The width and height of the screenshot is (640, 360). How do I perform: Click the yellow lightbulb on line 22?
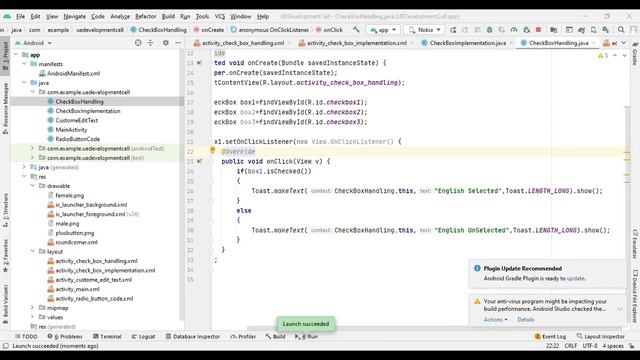[213, 150]
